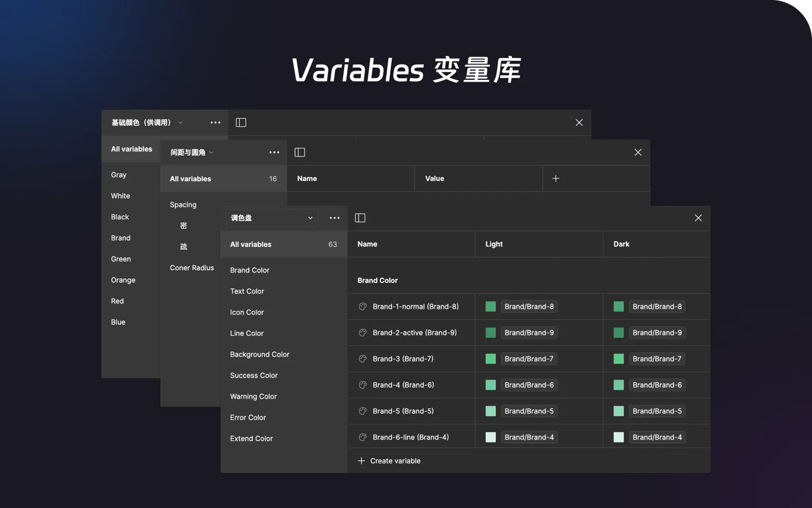The height and width of the screenshot is (508, 812).
Task: Add new mode column with plus icon
Action: [556, 179]
